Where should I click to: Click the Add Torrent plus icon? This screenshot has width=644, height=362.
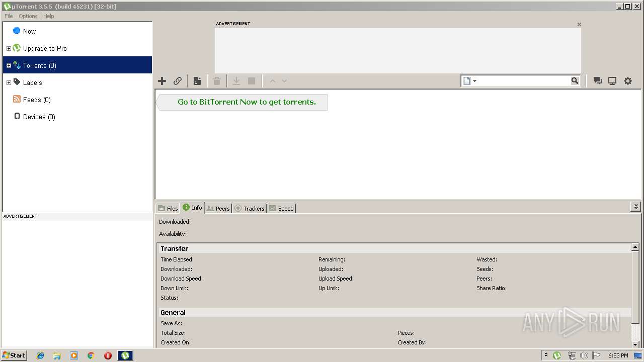pyautogui.click(x=162, y=81)
